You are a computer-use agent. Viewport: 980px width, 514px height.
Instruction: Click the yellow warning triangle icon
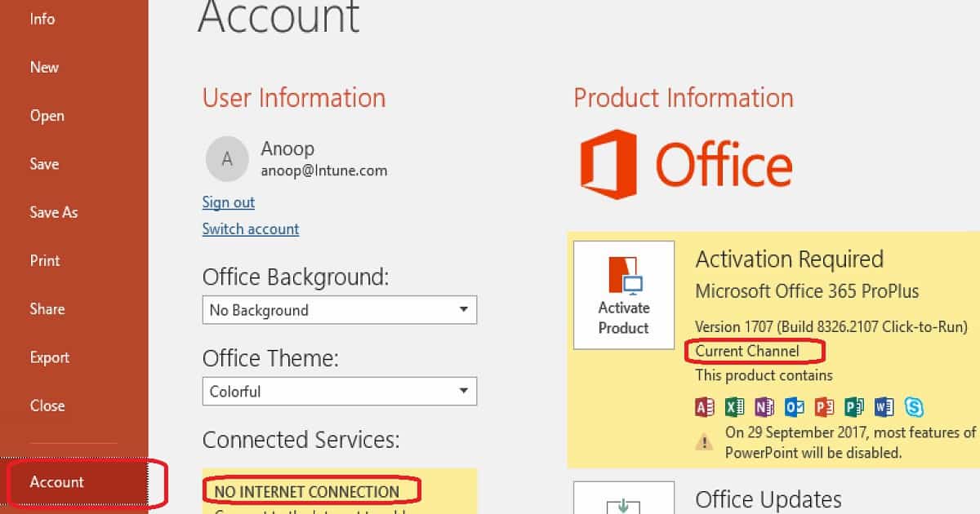coord(703,442)
